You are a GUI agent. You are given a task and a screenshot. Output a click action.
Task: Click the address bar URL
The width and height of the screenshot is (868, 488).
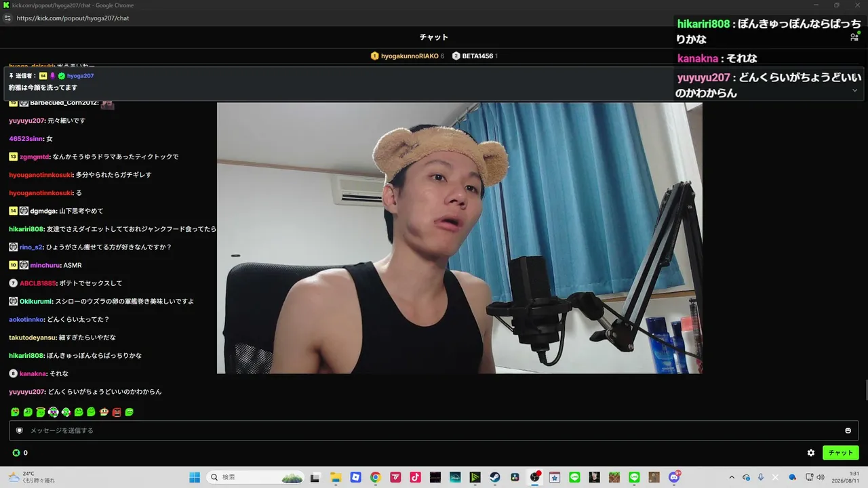[73, 18]
